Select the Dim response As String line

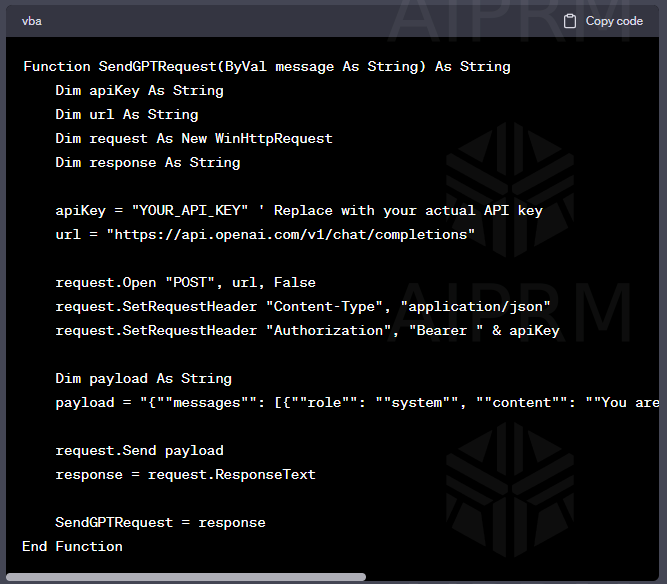point(148,163)
